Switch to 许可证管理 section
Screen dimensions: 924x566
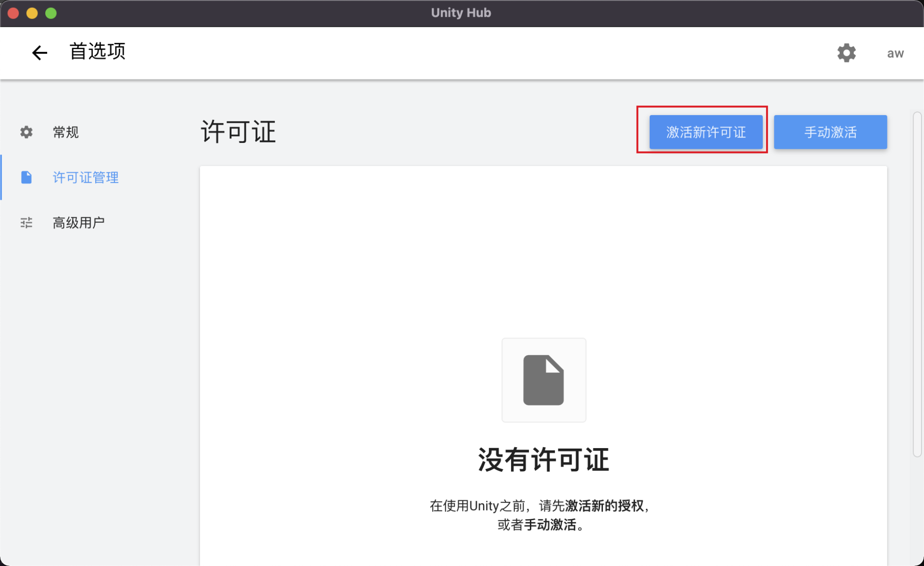86,177
